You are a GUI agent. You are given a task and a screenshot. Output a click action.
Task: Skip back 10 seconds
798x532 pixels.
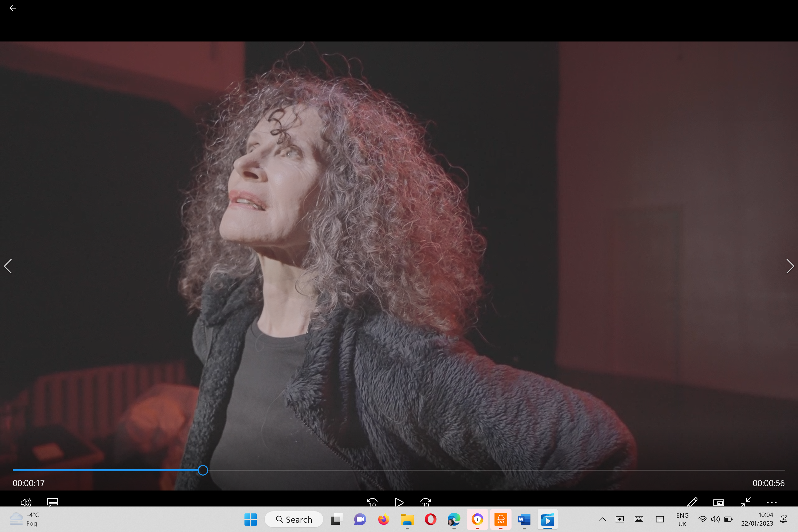[x=372, y=502]
